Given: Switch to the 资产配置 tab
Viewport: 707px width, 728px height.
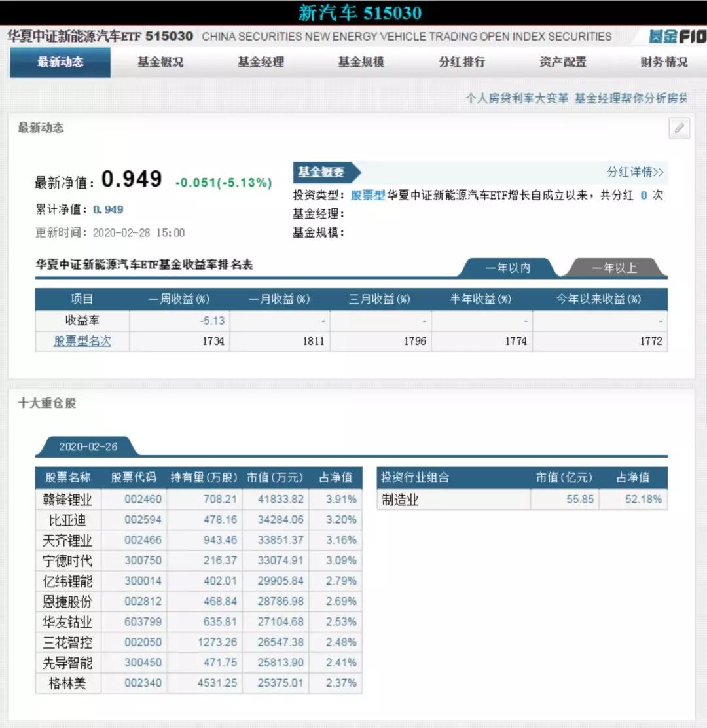Looking at the screenshot, I should point(562,62).
